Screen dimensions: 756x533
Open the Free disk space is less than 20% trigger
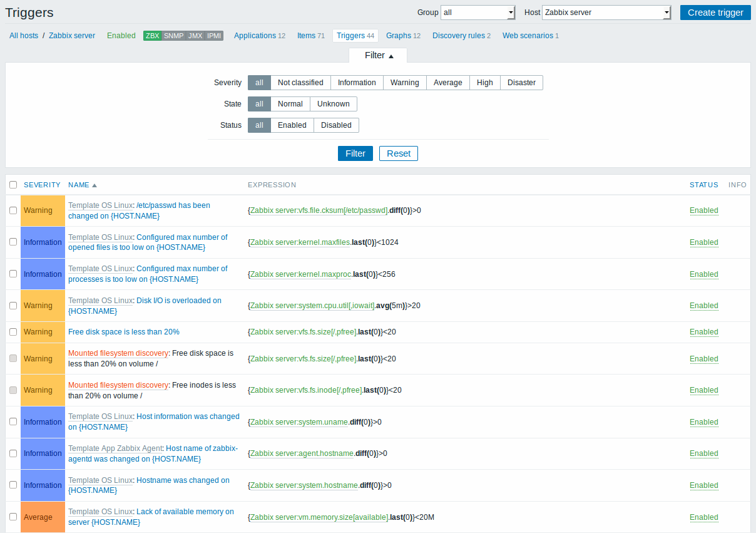124,332
